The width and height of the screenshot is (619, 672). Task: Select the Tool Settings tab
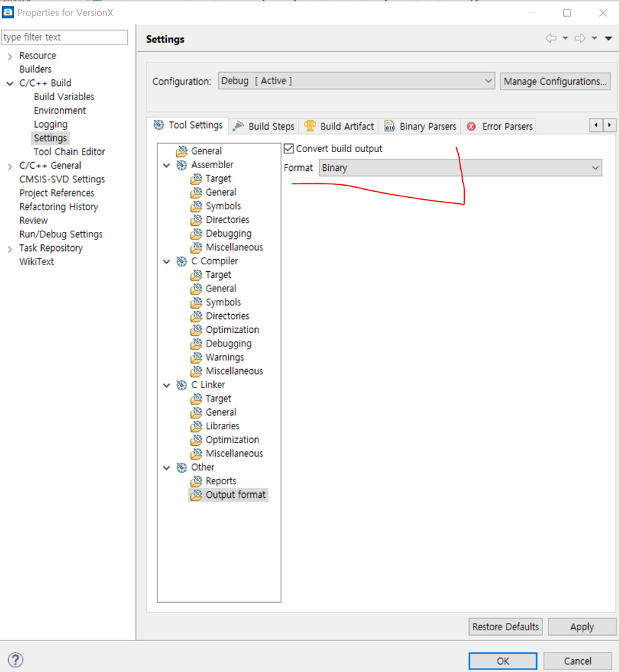188,125
